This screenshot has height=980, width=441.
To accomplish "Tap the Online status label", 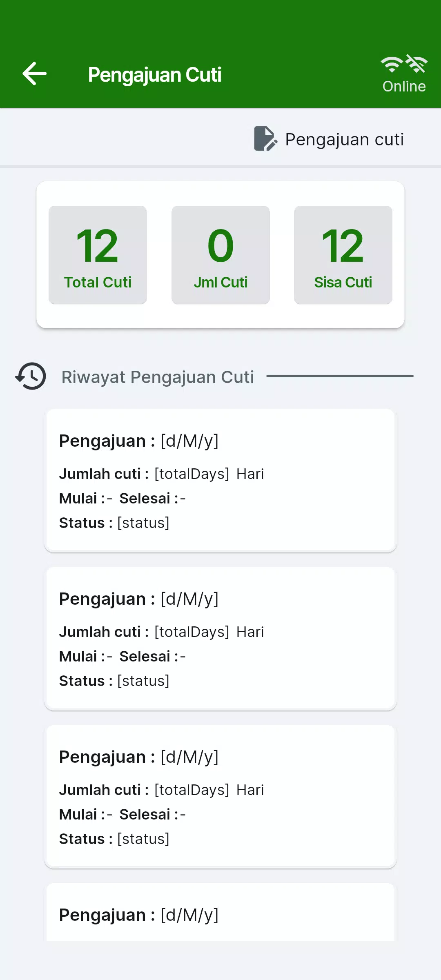I will point(404,87).
